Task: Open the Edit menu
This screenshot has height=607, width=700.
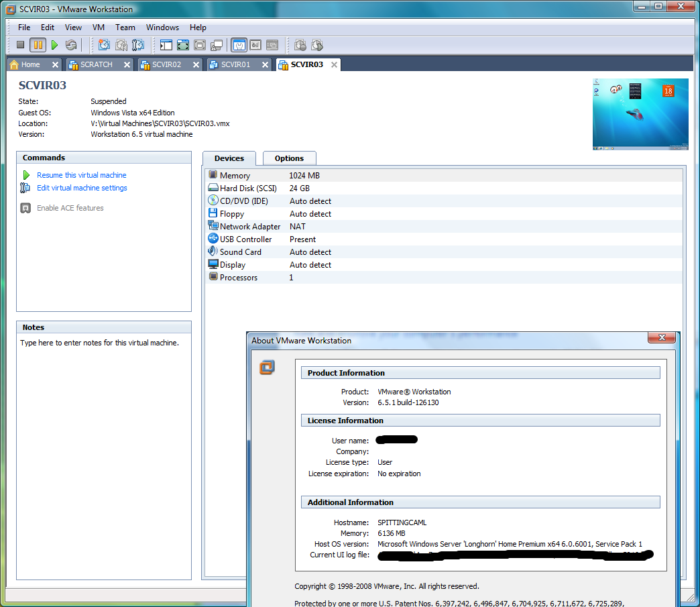Action: point(48,27)
